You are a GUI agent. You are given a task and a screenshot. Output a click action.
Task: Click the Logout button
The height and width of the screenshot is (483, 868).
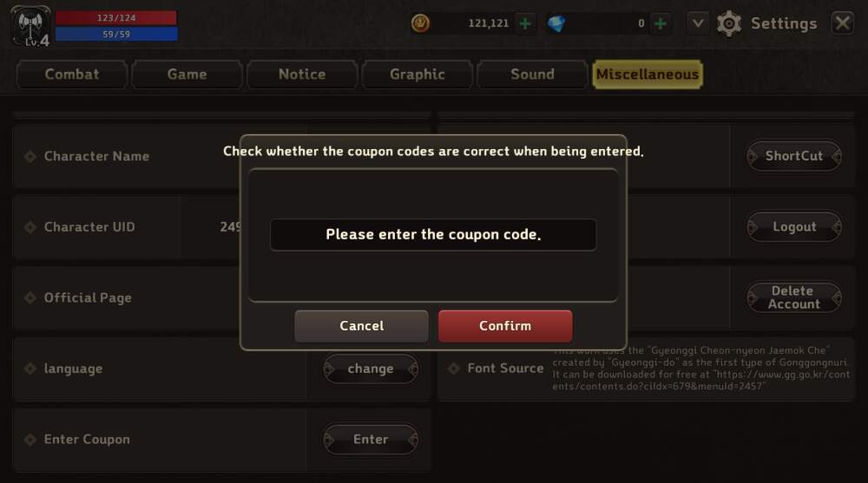(x=794, y=227)
